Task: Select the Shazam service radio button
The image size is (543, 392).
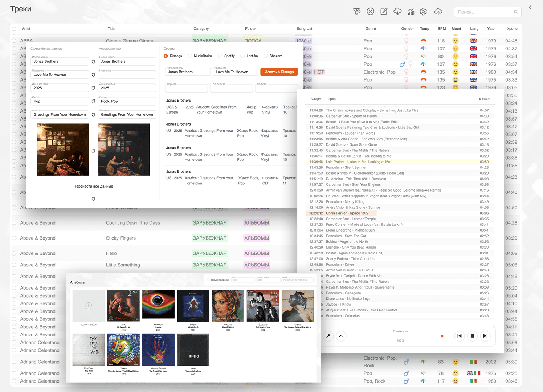Action: 266,56
